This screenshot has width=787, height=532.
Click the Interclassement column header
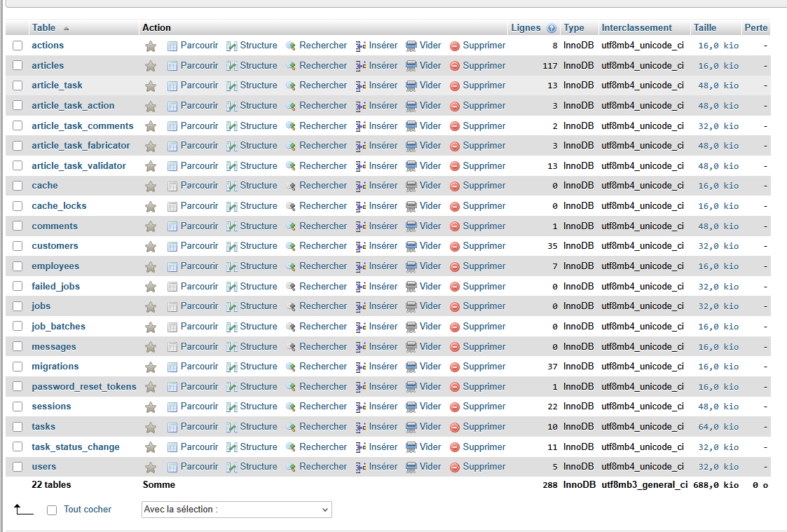(x=636, y=28)
